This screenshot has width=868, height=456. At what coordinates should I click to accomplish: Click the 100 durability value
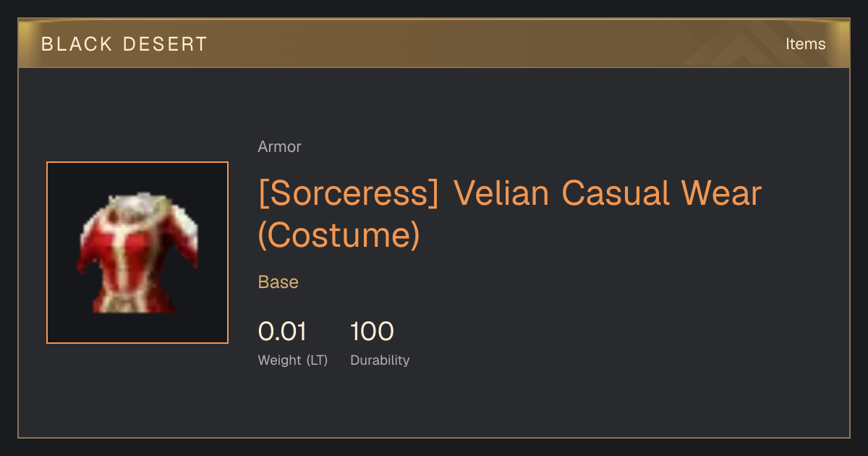(372, 332)
